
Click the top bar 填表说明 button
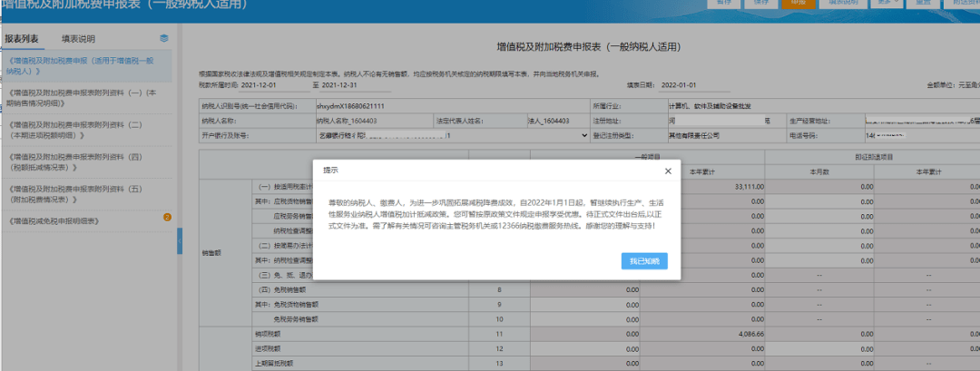click(x=843, y=2)
